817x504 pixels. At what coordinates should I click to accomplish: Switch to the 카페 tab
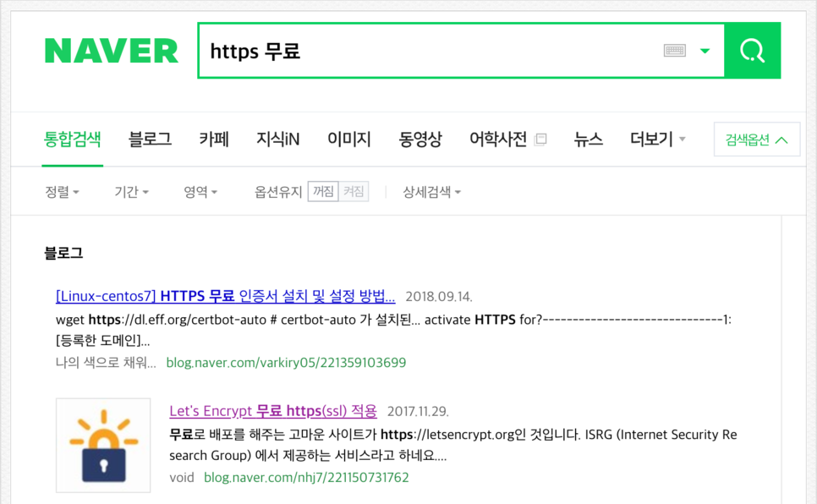(214, 140)
